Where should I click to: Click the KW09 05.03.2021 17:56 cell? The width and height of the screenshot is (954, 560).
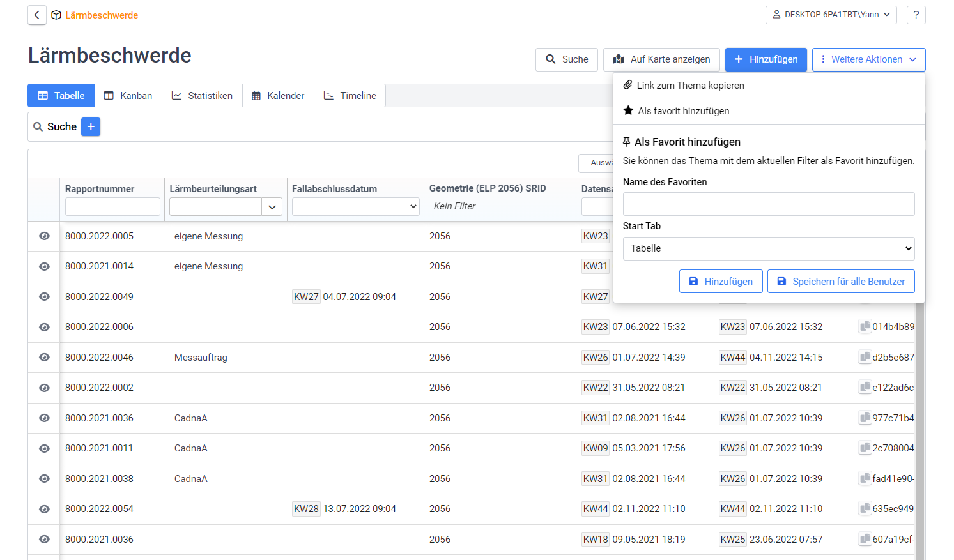pos(633,448)
